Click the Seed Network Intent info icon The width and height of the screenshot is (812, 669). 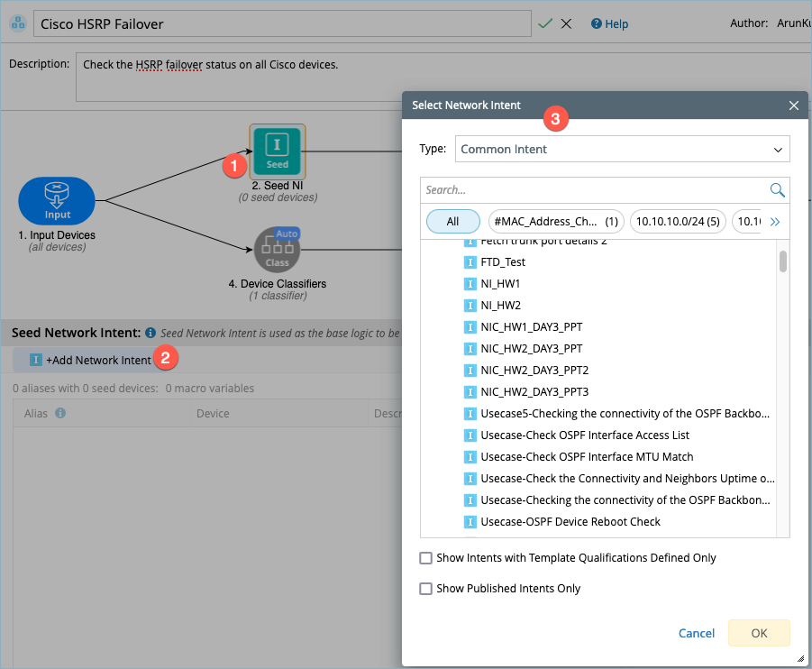point(151,333)
